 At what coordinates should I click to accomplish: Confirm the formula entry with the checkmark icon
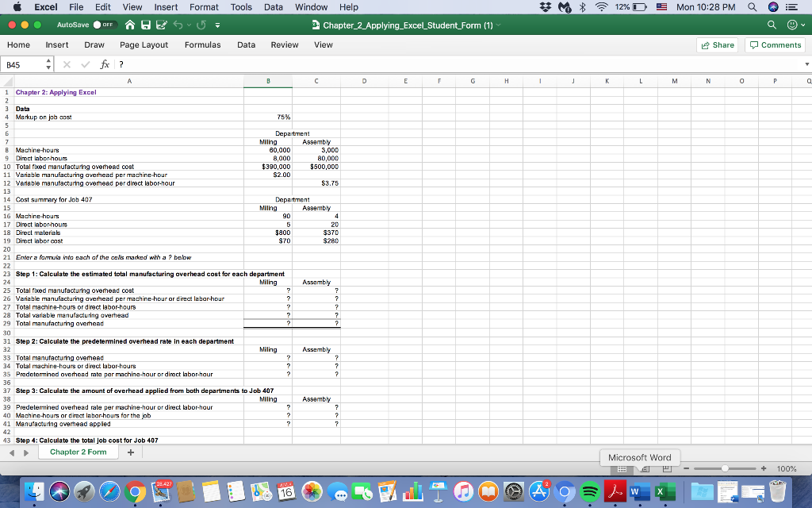86,64
